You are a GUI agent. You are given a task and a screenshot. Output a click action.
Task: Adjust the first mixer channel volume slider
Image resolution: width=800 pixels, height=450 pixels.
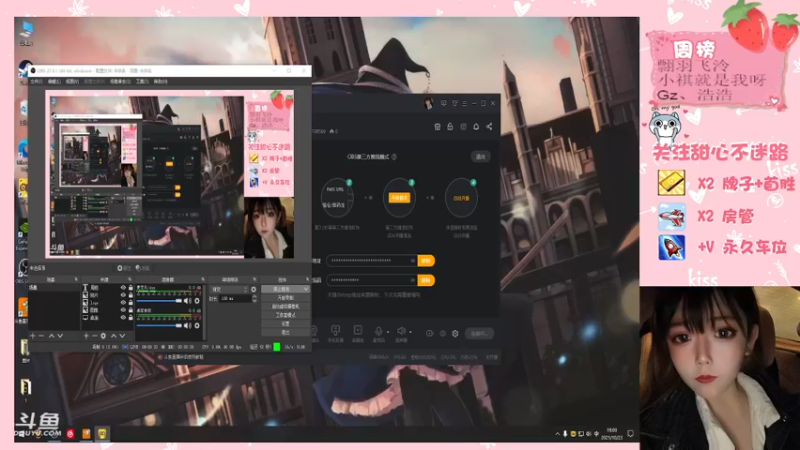pos(159,301)
